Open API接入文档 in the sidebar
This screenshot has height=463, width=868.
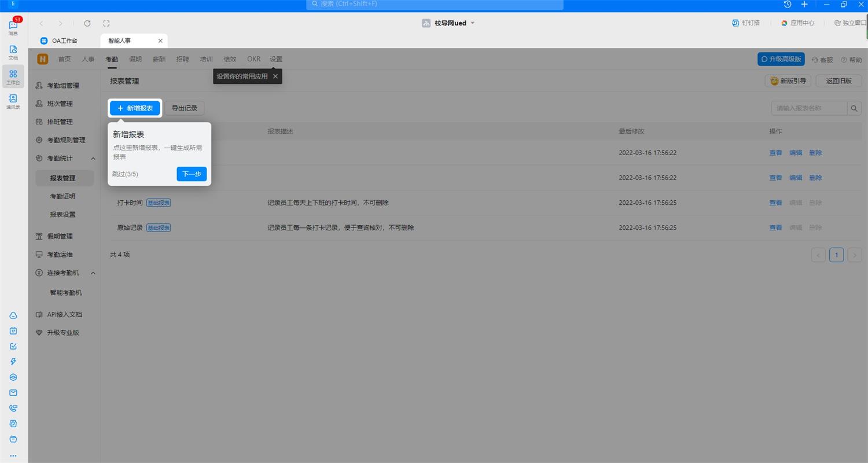[65, 314]
